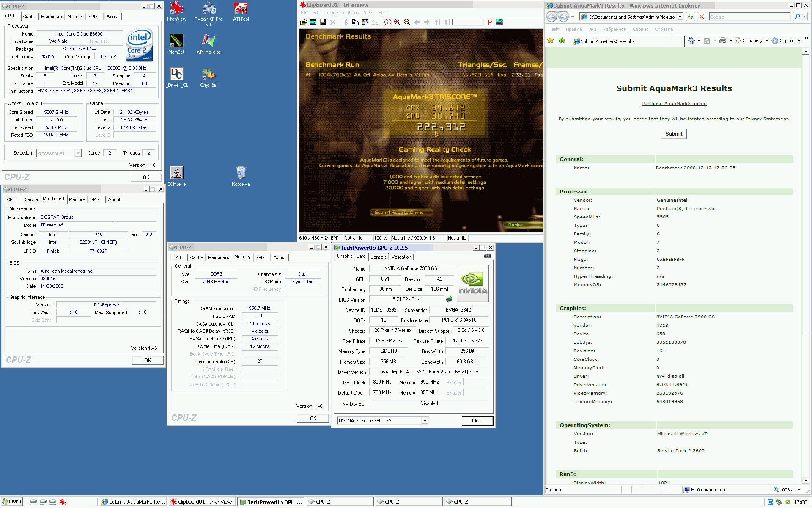Click the Search magnifier icon in Internet Explorer
The image size is (812, 508).
pos(797,17)
